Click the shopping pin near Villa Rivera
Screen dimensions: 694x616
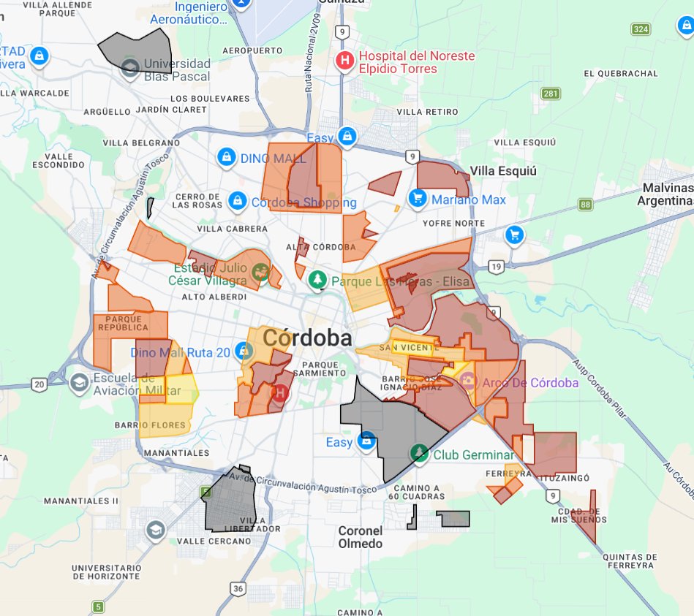(x=39, y=56)
